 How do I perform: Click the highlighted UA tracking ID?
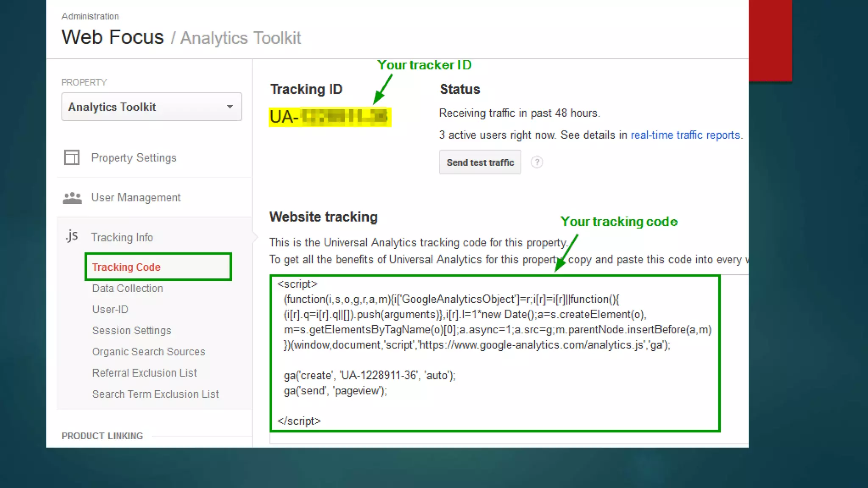pyautogui.click(x=329, y=117)
